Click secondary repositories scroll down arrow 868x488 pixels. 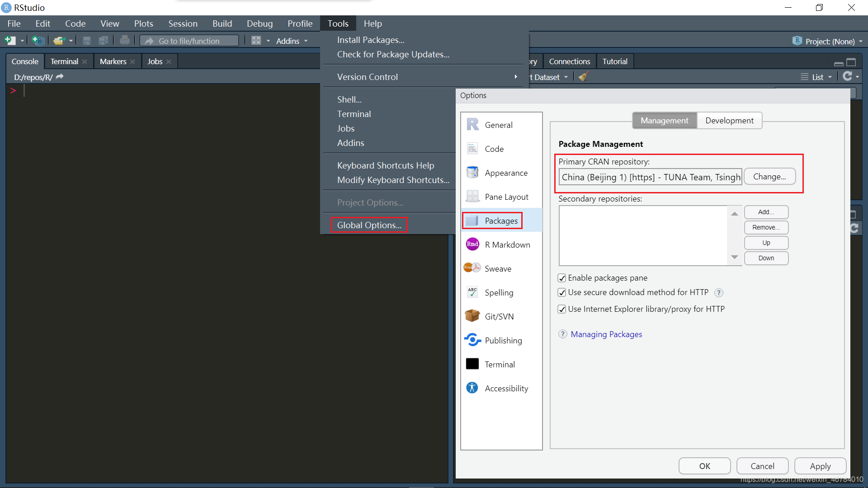click(x=734, y=257)
